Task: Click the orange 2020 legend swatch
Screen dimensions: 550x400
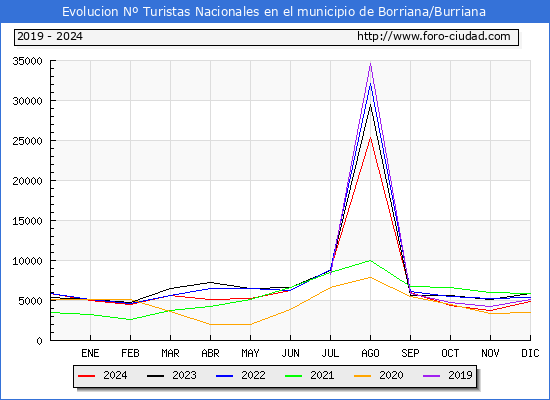Action: (x=363, y=376)
